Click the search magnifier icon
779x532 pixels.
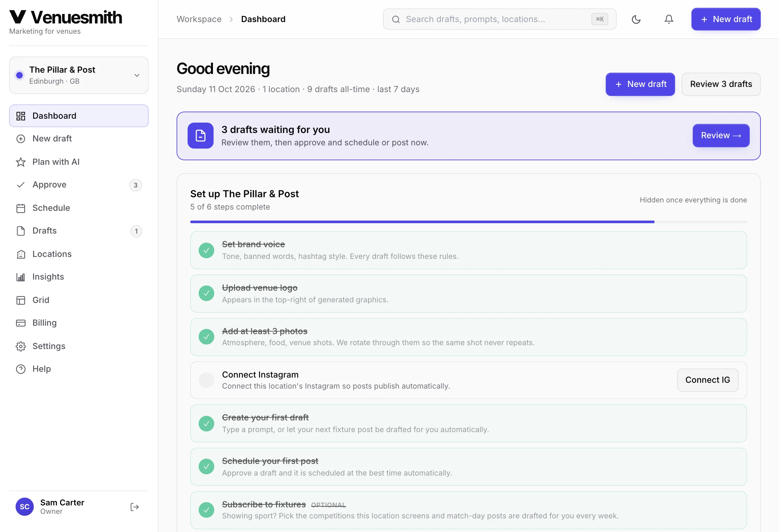396,19
